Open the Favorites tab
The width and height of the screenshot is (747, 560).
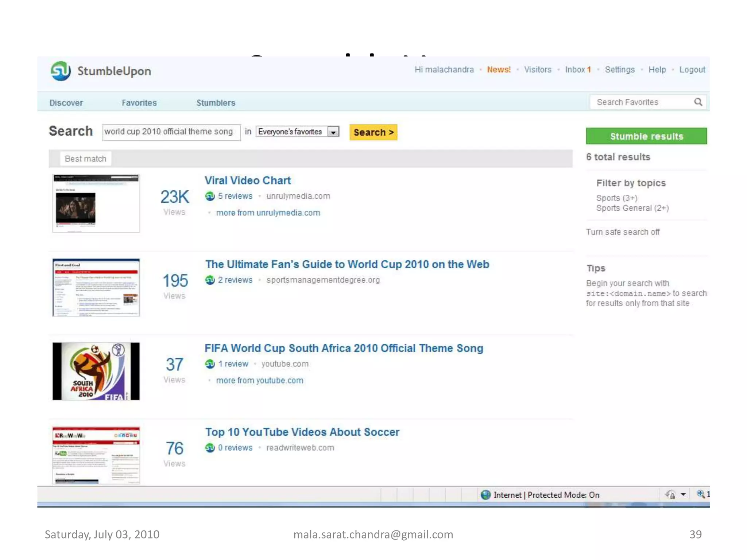point(139,103)
